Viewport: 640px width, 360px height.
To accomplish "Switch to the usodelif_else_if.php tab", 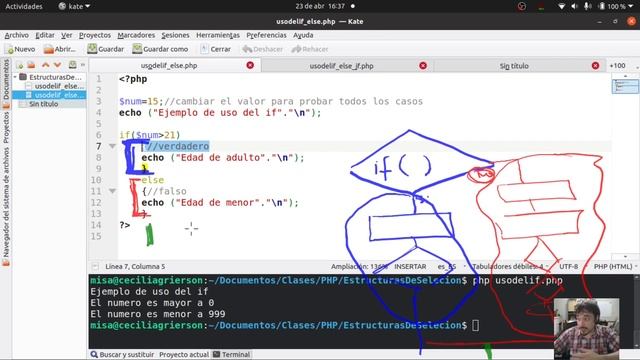I will 341,66.
